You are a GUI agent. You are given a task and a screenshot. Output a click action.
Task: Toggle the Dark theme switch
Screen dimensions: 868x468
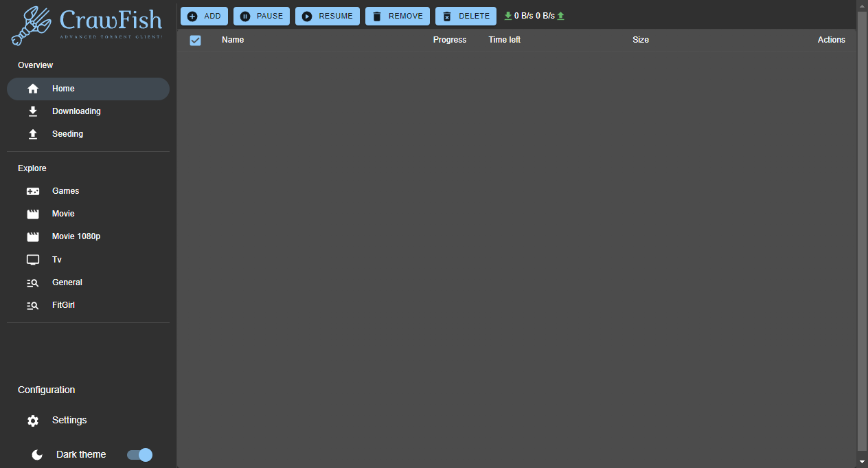(139, 455)
